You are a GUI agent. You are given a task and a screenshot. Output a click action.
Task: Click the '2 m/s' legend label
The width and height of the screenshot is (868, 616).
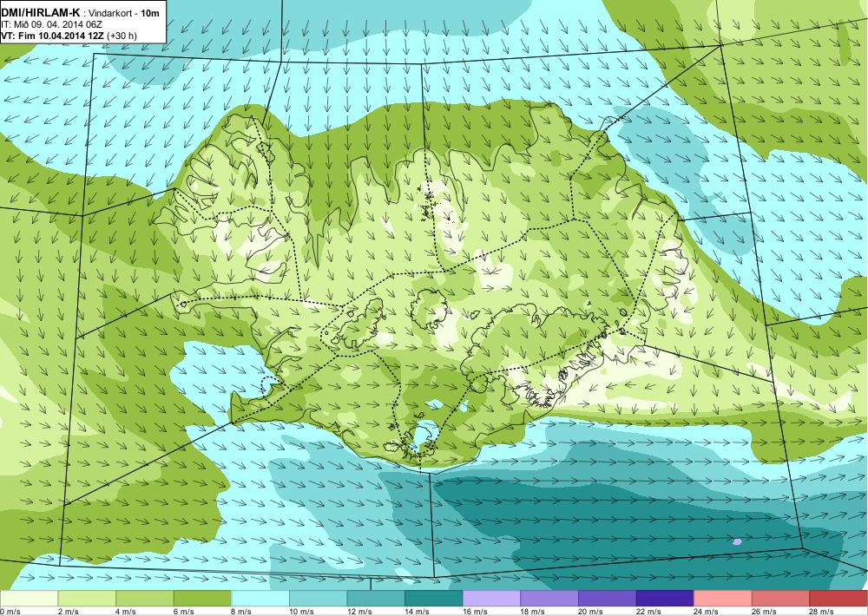(x=68, y=612)
